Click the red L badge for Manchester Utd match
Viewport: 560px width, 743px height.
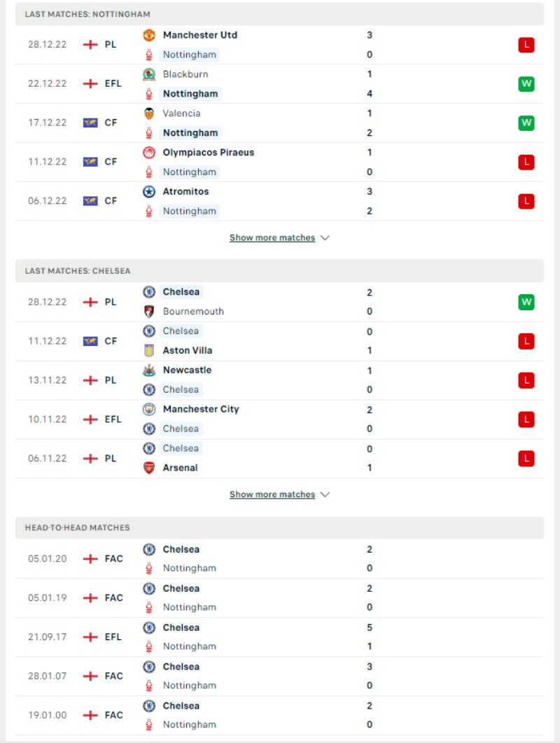[x=526, y=45]
